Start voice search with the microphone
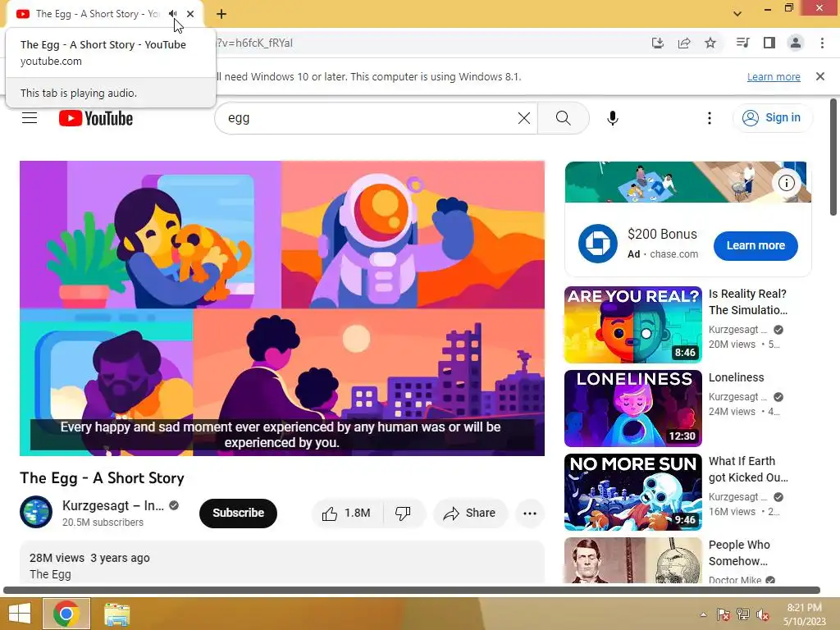 [612, 118]
